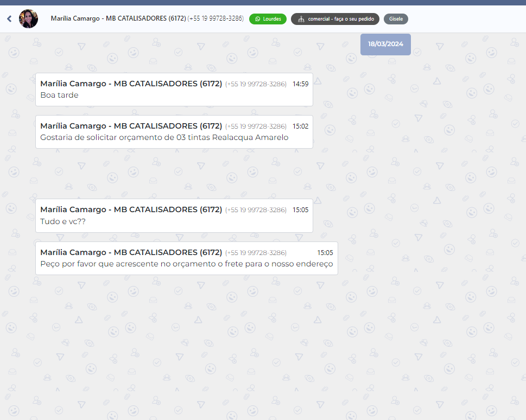Viewport: 526px width, 420px height.
Task: Select the Realacqua Amarelo quote request message
Action: 164,138
